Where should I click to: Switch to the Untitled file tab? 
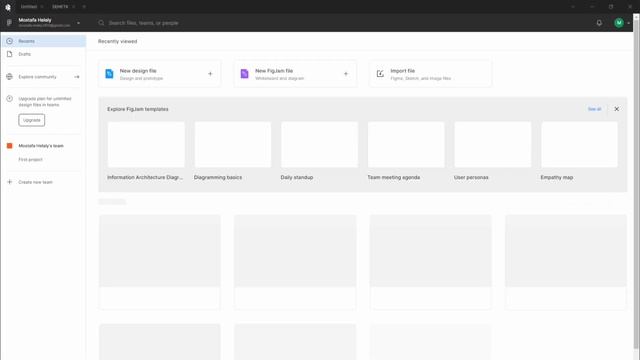[x=29, y=7]
